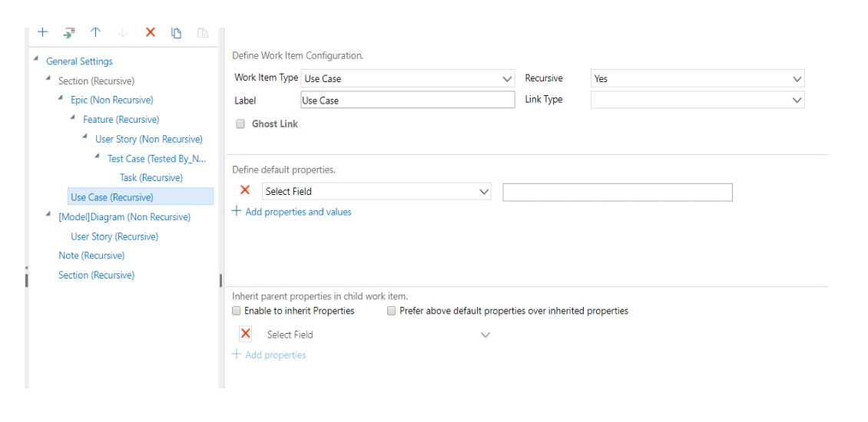This screenshot has height=422, width=868.
Task: Select User Story (Non Recursive) tree item
Action: pos(149,139)
